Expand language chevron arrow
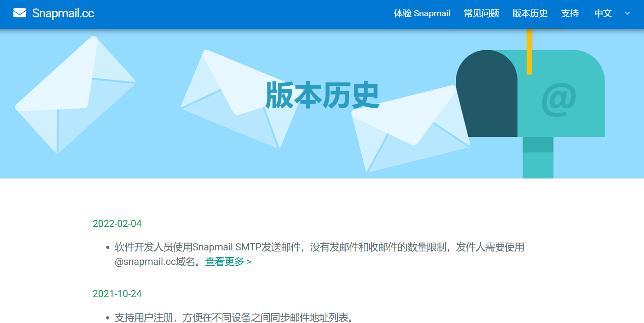The width and height of the screenshot is (644, 323). click(627, 13)
